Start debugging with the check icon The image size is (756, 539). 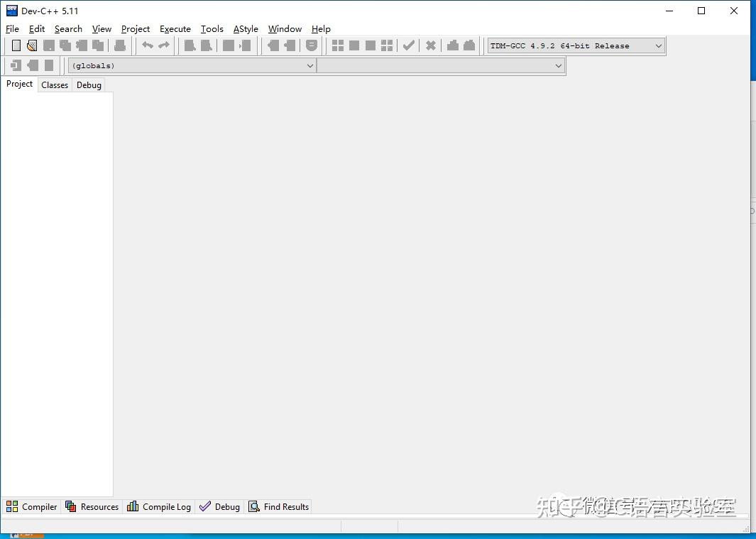409,45
